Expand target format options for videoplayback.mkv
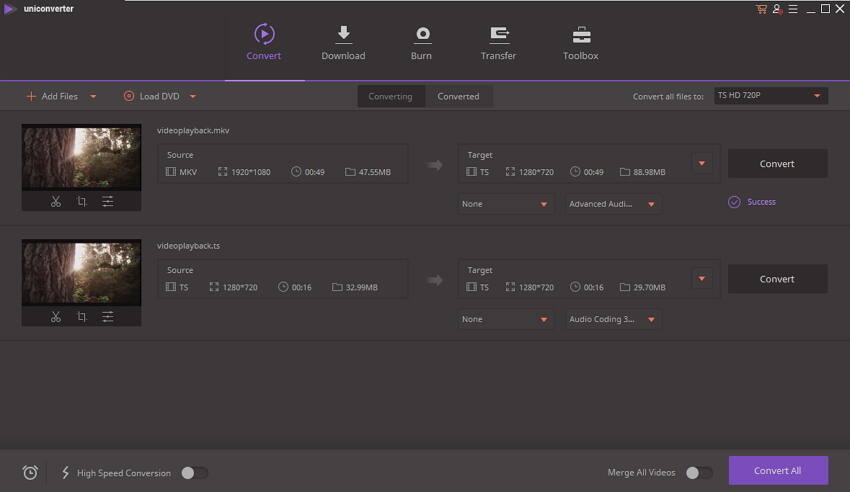Image resolution: width=850 pixels, height=492 pixels. (x=702, y=163)
